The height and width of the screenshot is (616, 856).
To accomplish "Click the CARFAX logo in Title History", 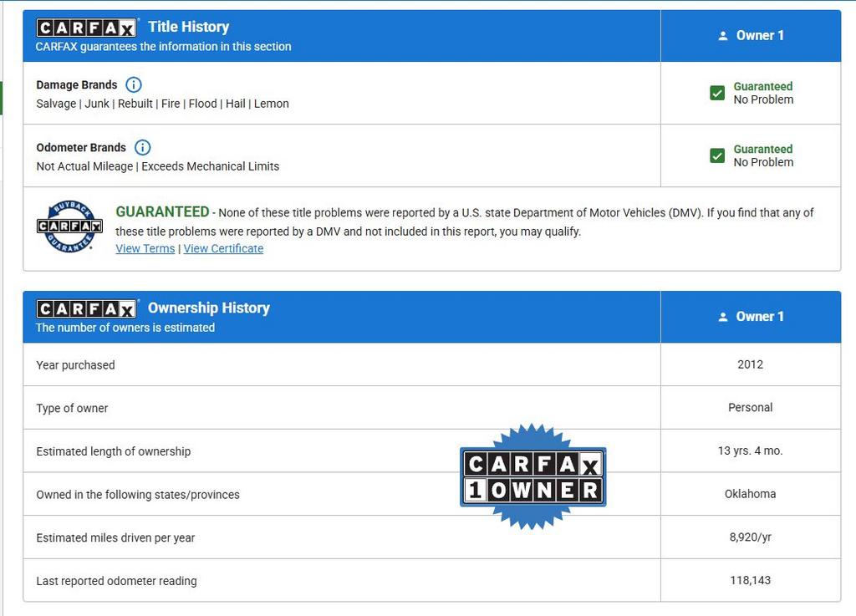I will pos(86,28).
